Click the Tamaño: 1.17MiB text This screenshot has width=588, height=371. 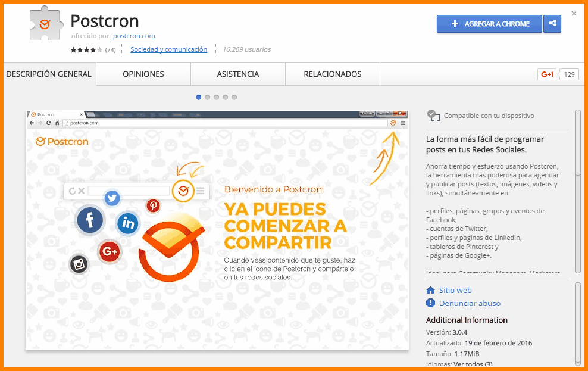click(x=453, y=354)
